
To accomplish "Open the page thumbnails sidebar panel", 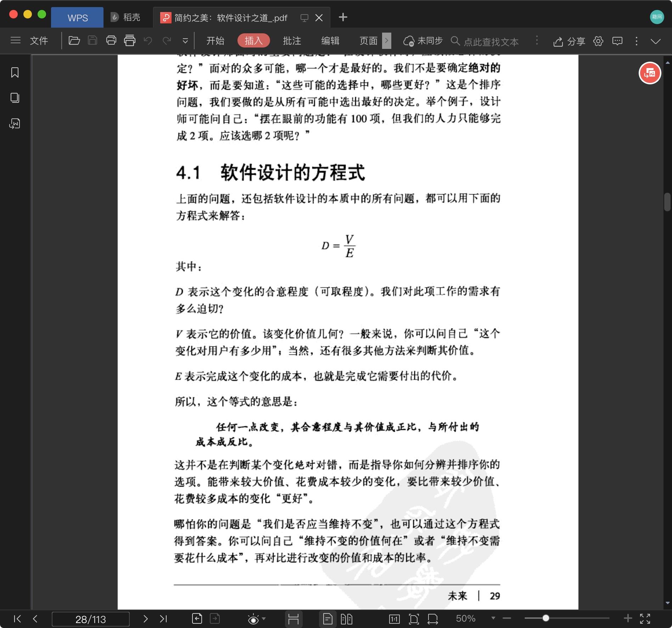I will click(15, 98).
